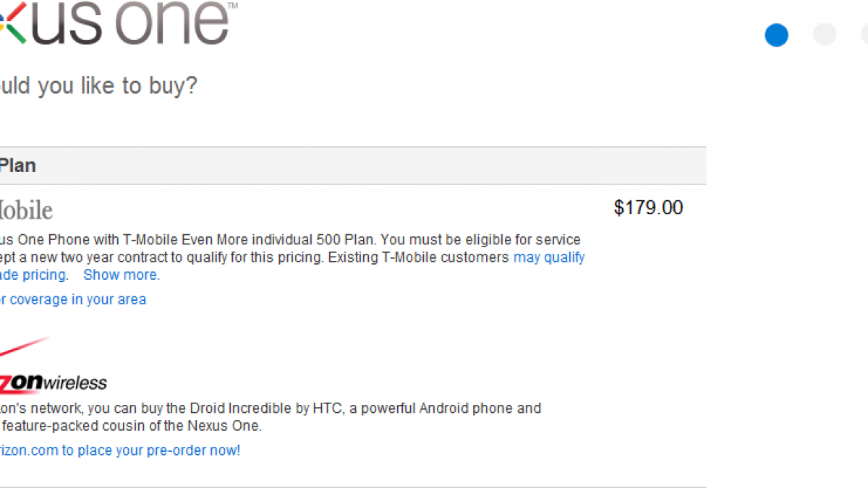Click the T-Mobile carrier logo

tap(26, 210)
